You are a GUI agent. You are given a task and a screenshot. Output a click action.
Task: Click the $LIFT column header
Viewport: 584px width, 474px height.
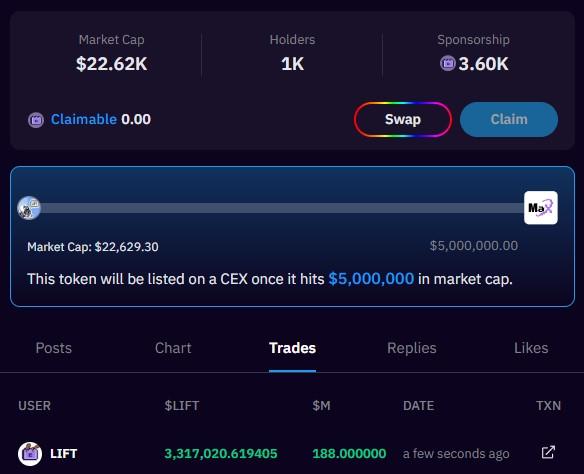coord(182,405)
